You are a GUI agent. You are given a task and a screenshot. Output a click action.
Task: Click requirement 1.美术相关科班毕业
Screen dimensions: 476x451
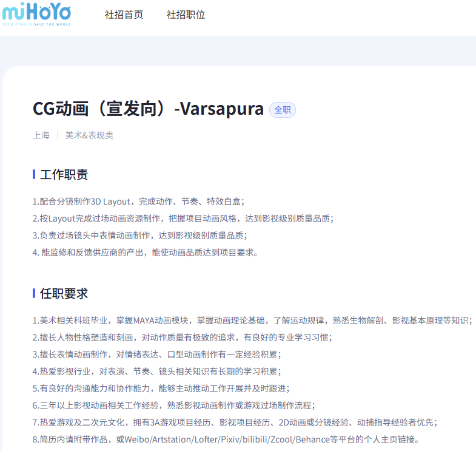(253, 320)
